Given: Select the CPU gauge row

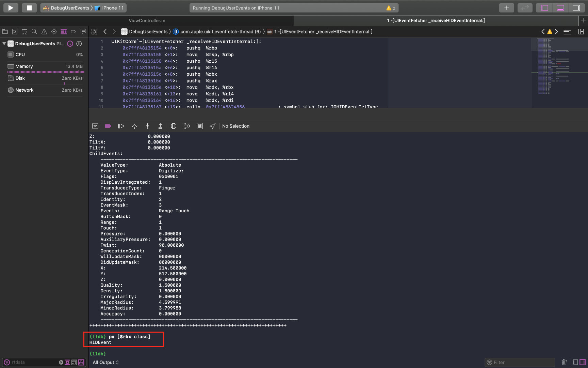Looking at the screenshot, I should [x=45, y=55].
